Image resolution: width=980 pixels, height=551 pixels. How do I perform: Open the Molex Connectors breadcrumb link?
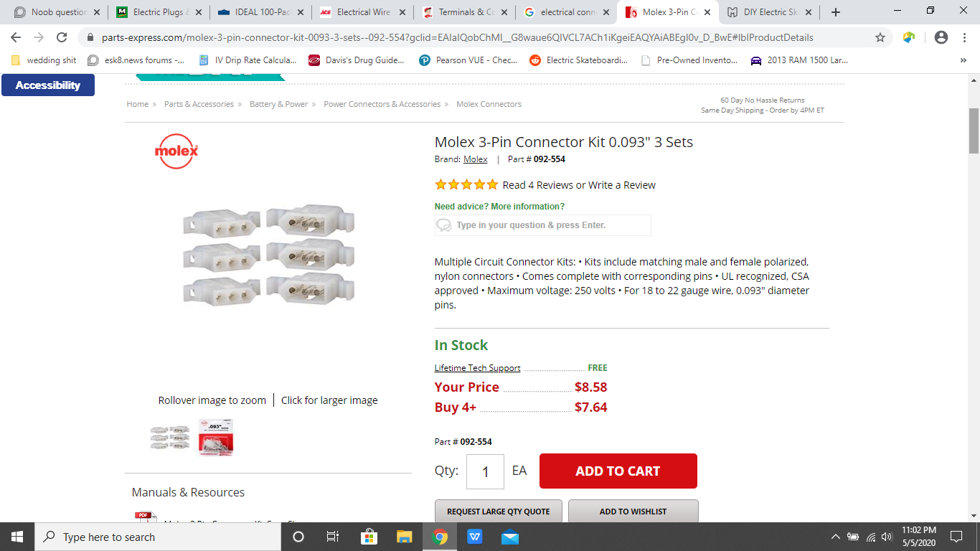tap(489, 104)
